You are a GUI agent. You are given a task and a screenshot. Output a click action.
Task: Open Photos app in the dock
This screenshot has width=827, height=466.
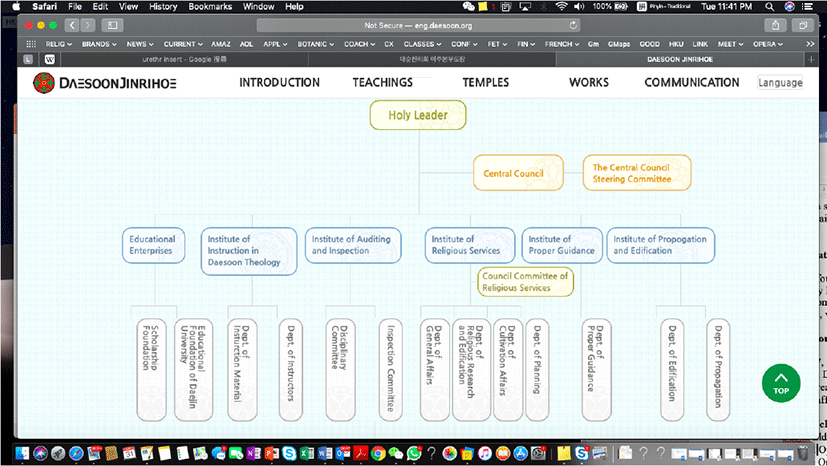click(x=449, y=453)
